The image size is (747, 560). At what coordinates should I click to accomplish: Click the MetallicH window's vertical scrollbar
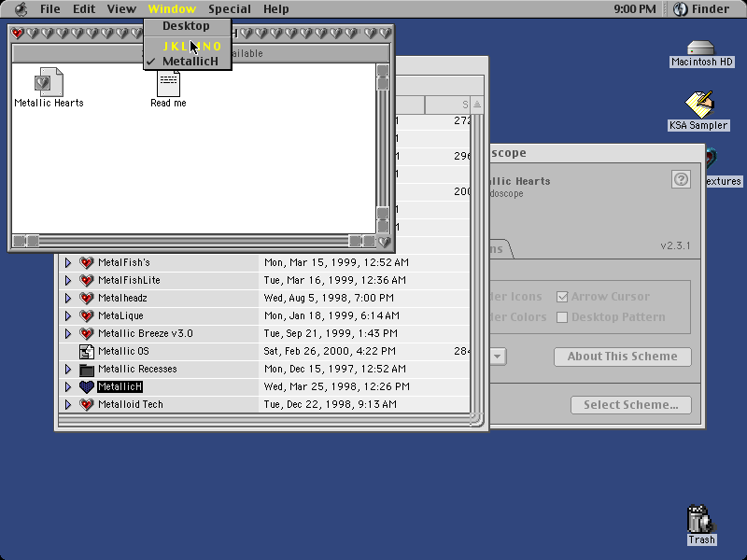pyautogui.click(x=383, y=148)
